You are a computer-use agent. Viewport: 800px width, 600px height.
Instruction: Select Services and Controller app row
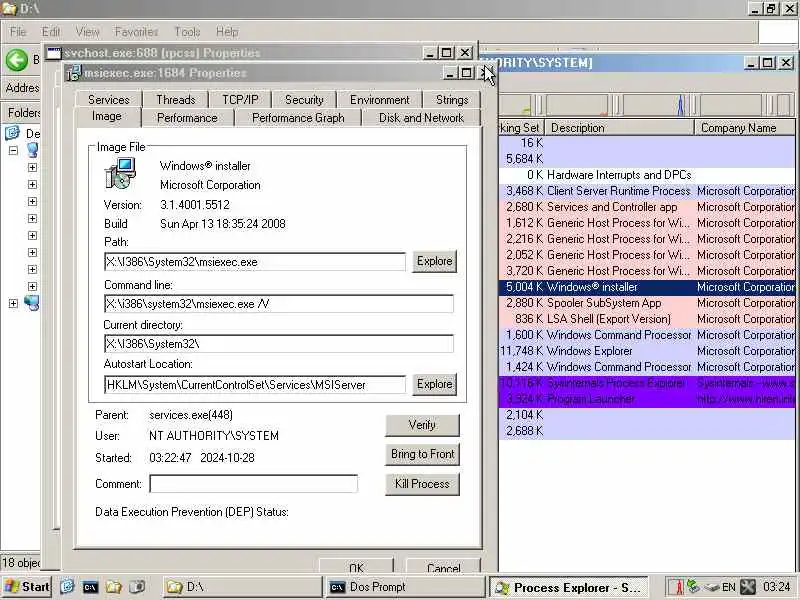tap(646, 207)
